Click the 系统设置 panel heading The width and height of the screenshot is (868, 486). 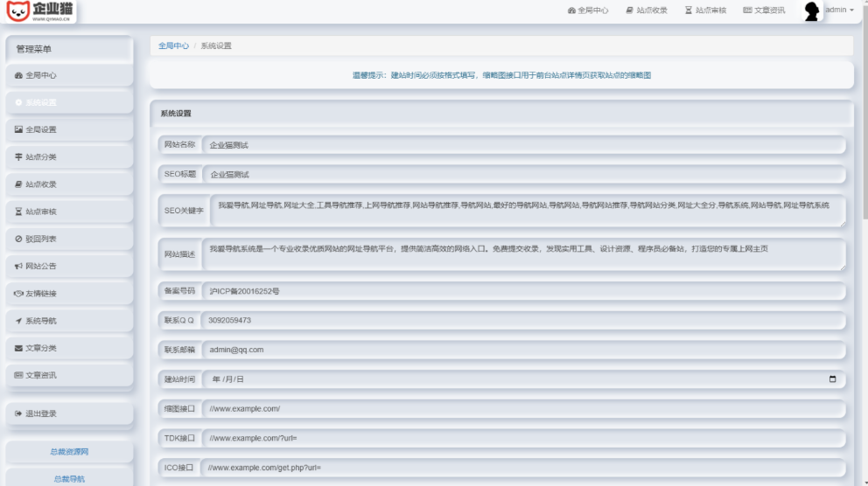(x=176, y=114)
